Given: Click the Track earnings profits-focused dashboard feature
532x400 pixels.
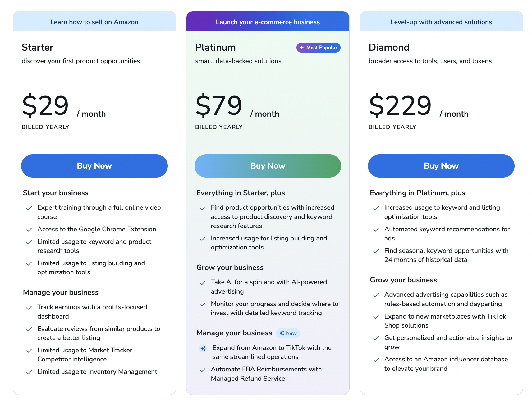Looking at the screenshot, I should point(92,311).
